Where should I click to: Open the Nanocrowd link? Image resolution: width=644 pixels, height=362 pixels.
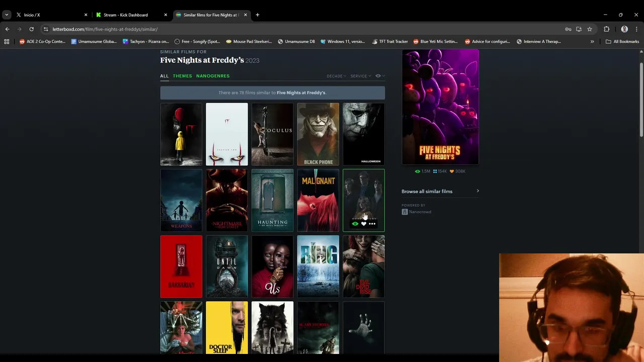point(420,212)
